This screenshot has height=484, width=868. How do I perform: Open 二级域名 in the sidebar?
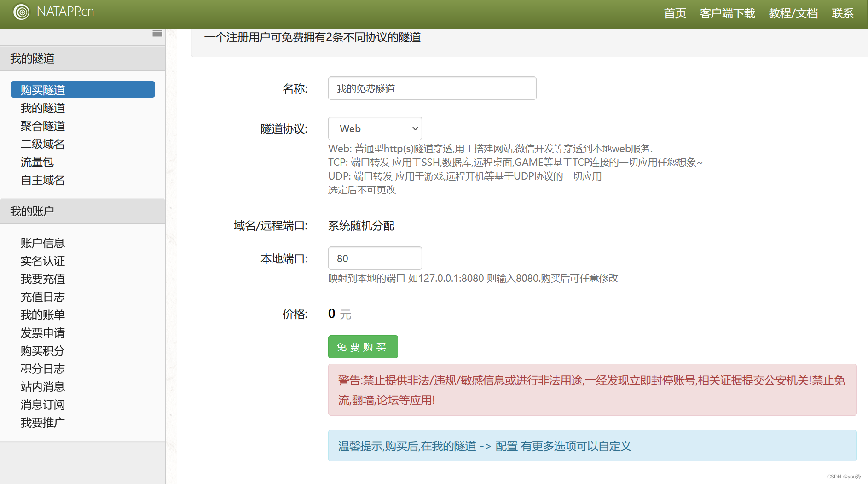pyautogui.click(x=43, y=144)
